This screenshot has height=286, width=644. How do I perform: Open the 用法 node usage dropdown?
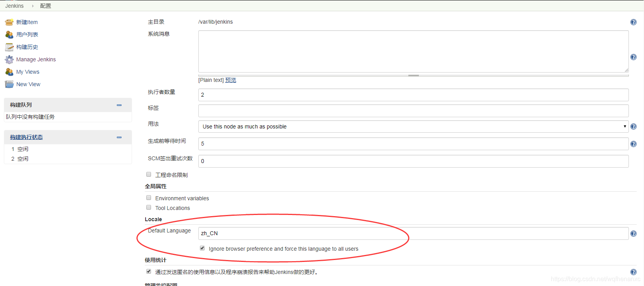tap(413, 127)
